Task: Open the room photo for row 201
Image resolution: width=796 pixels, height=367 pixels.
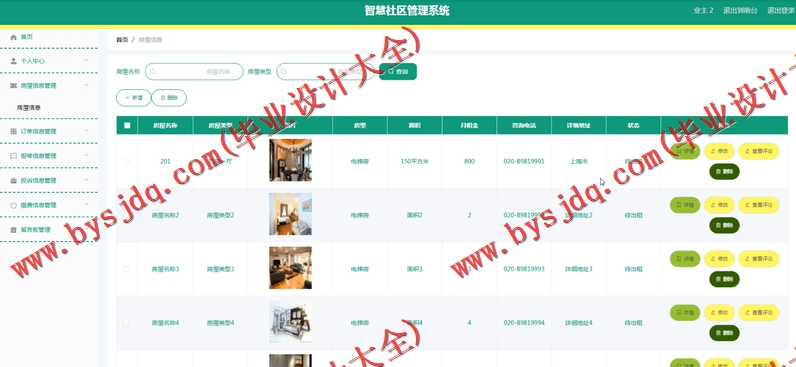Action: 290,160
